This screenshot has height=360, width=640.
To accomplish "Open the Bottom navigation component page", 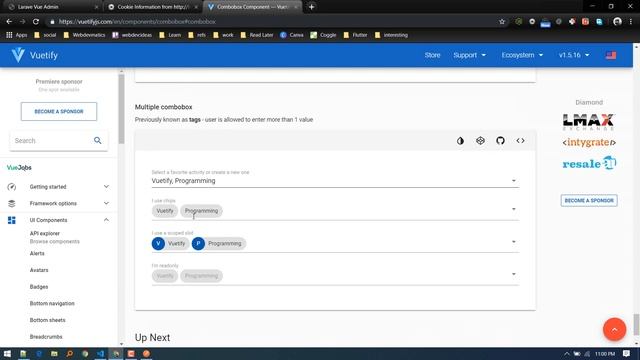I will [52, 304].
